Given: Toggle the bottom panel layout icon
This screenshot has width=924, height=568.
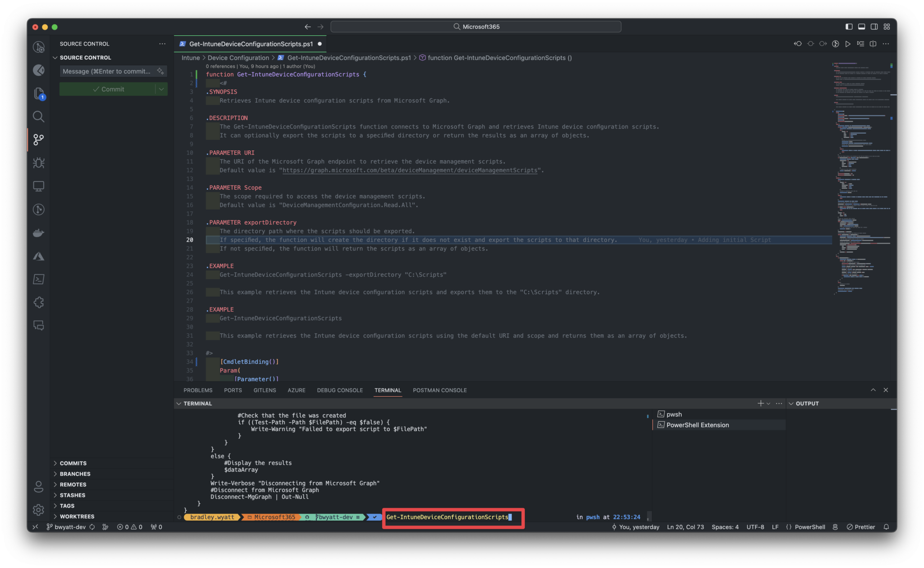Looking at the screenshot, I should 861,27.
